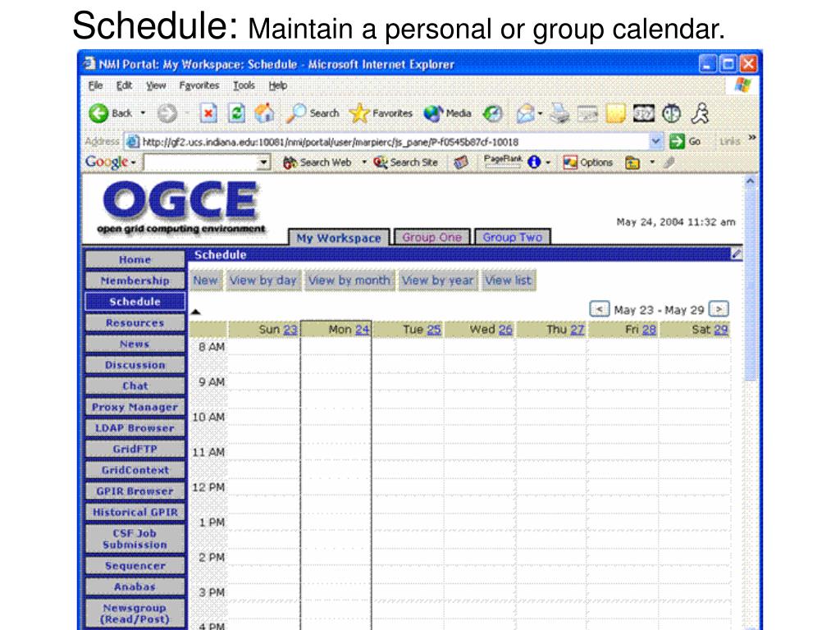Open Proxy Manager in the sidebar

[x=135, y=407]
